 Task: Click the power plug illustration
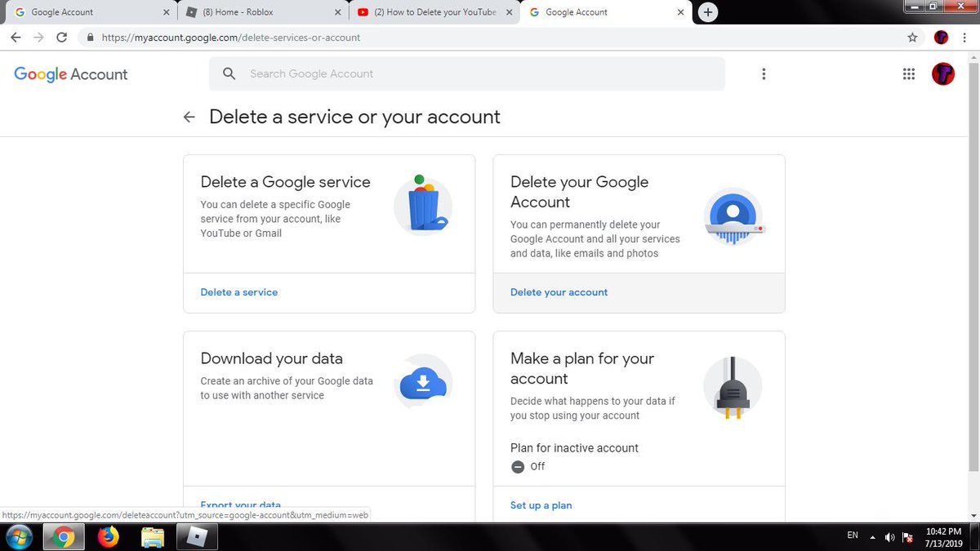(733, 388)
